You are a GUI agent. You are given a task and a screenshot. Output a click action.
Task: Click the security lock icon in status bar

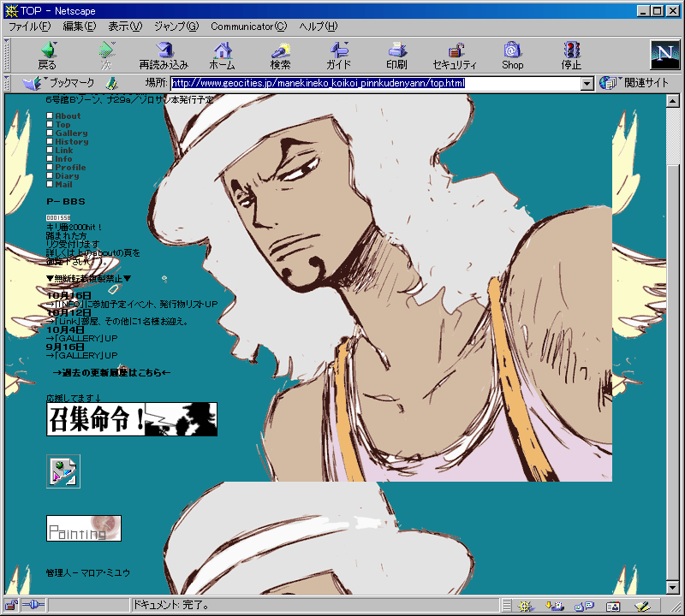(x=11, y=605)
